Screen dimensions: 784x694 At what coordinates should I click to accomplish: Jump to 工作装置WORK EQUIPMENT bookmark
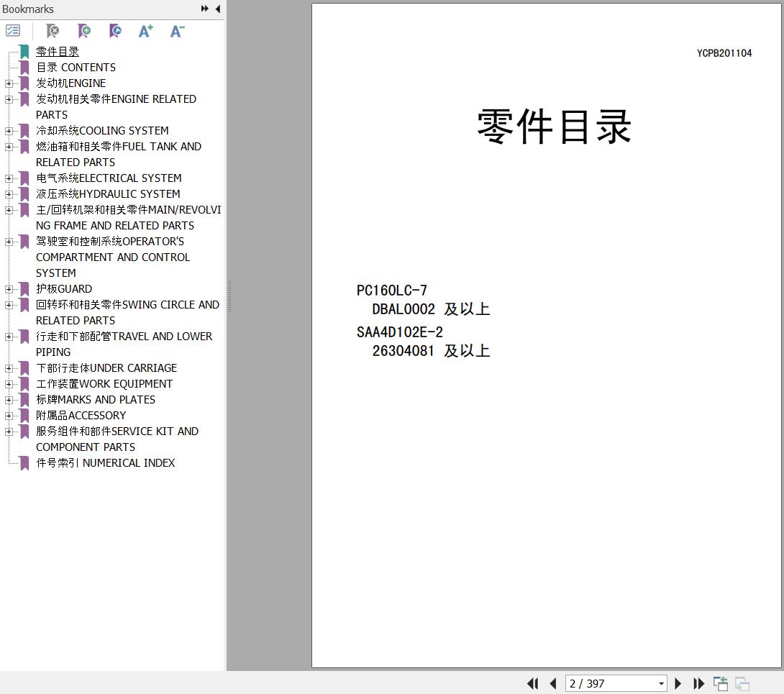pyautogui.click(x=104, y=384)
